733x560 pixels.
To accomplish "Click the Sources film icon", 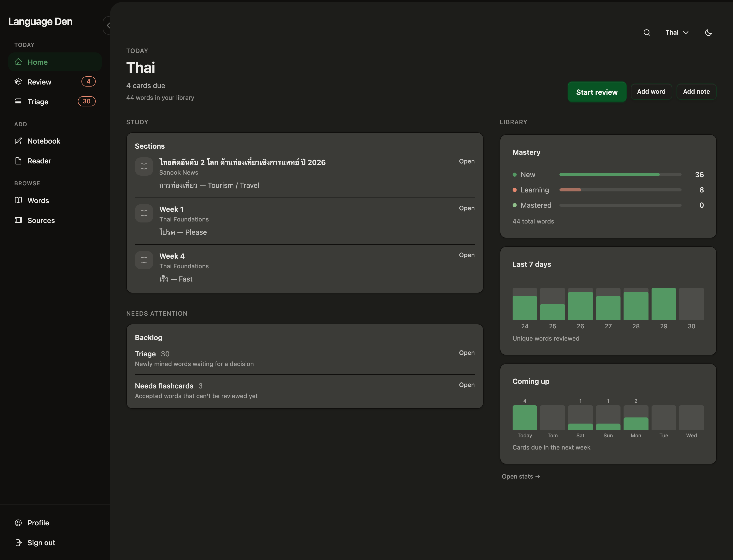I will pos(18,220).
